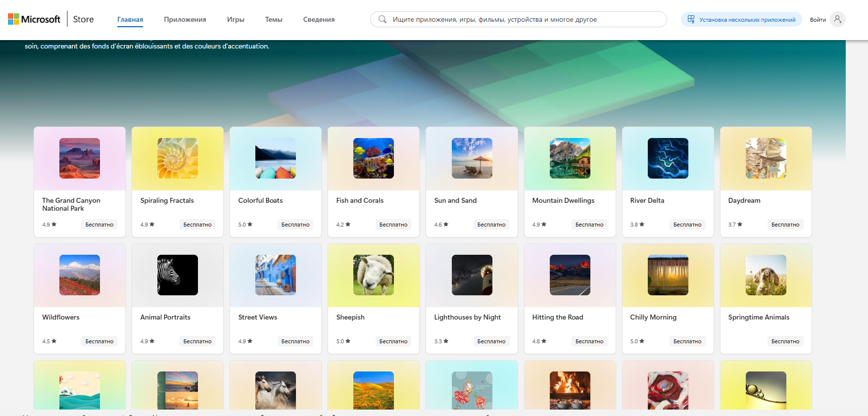Screen dimensions: 868x416
Task: Open the Mountain Dwellings title link
Action: pos(563,200)
